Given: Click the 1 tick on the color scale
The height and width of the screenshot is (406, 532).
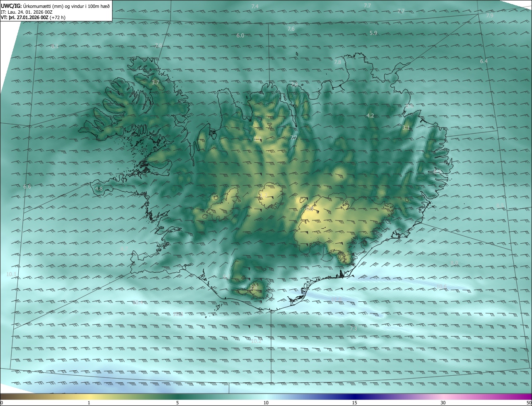Looking at the screenshot, I should click(89, 403).
